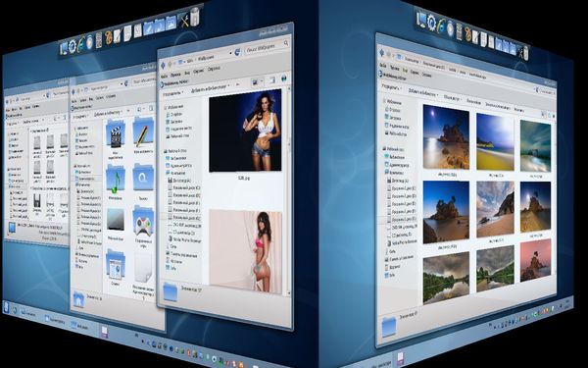Open the computer monitor icon in left-face dock
The width and height of the screenshot is (588, 368).
(x=64, y=48)
